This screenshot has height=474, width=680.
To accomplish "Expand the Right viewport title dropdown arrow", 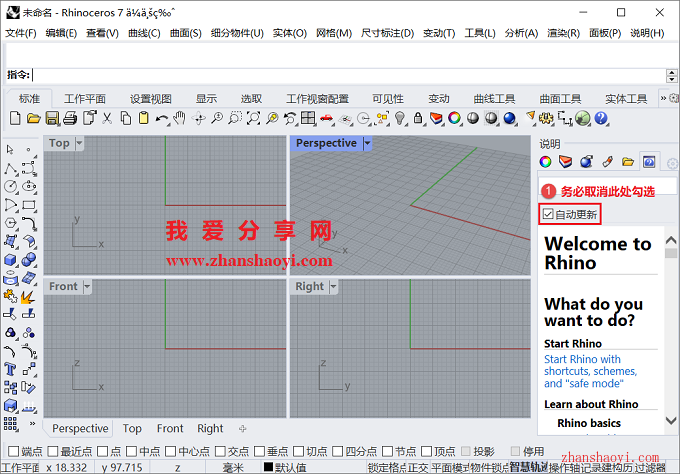I will 333,286.
